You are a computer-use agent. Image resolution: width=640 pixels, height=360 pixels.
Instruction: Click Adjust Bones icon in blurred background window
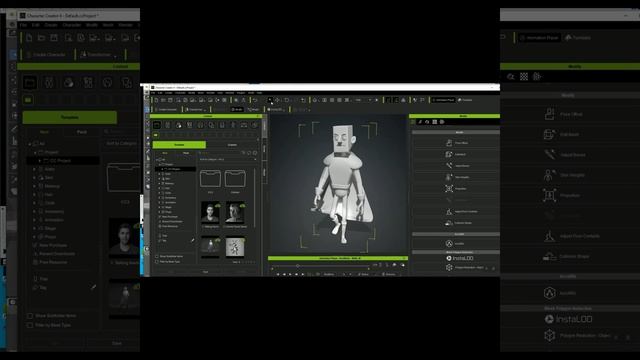[549, 155]
